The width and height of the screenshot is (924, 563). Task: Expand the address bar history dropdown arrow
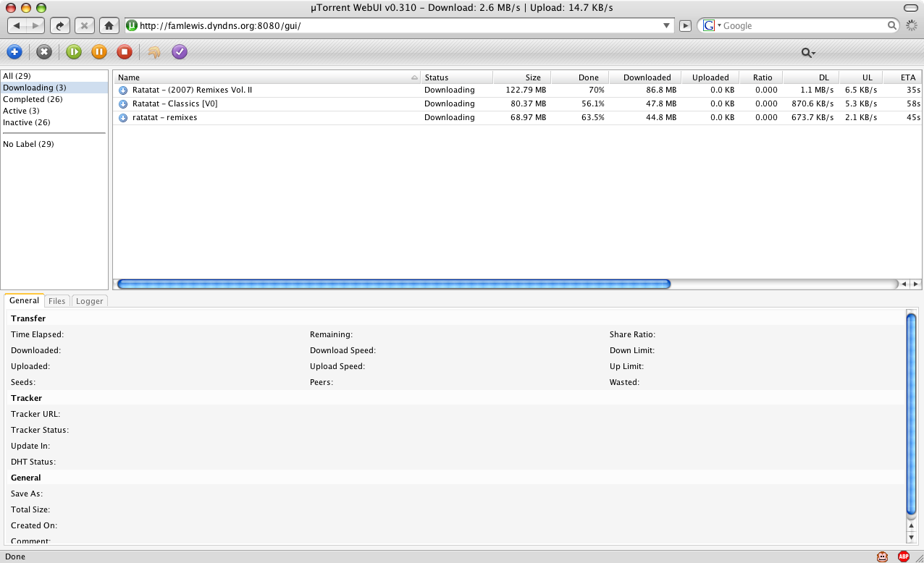tap(668, 25)
